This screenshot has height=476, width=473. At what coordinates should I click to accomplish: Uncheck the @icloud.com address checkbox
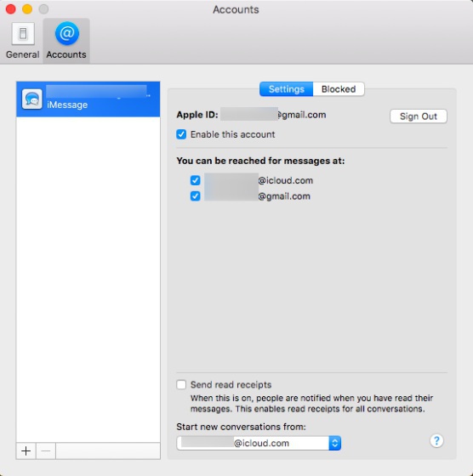point(196,180)
